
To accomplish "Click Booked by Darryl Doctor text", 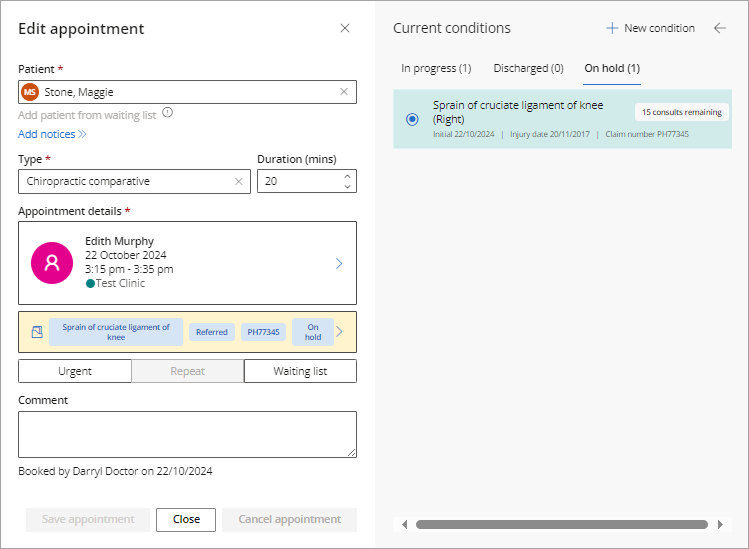I will [x=115, y=471].
